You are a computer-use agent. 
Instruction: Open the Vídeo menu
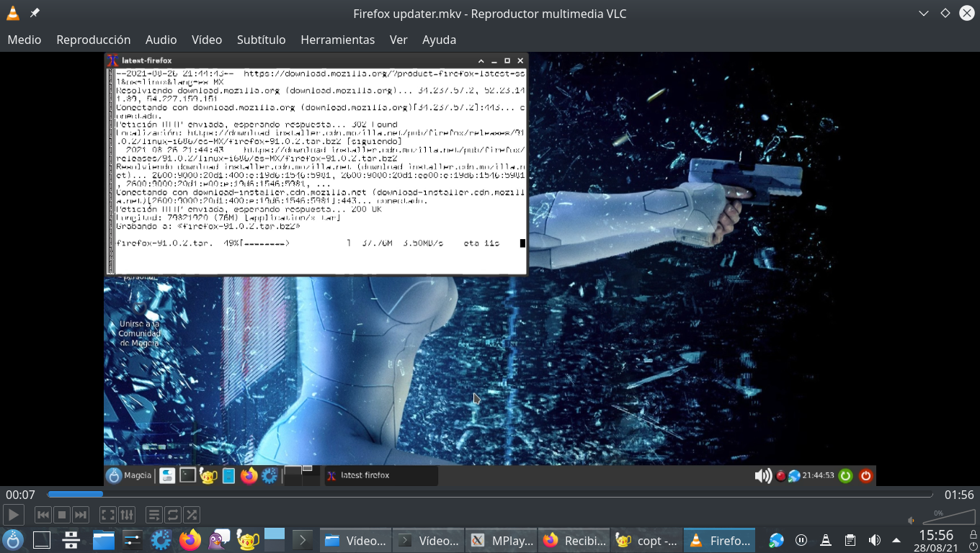[x=207, y=40]
